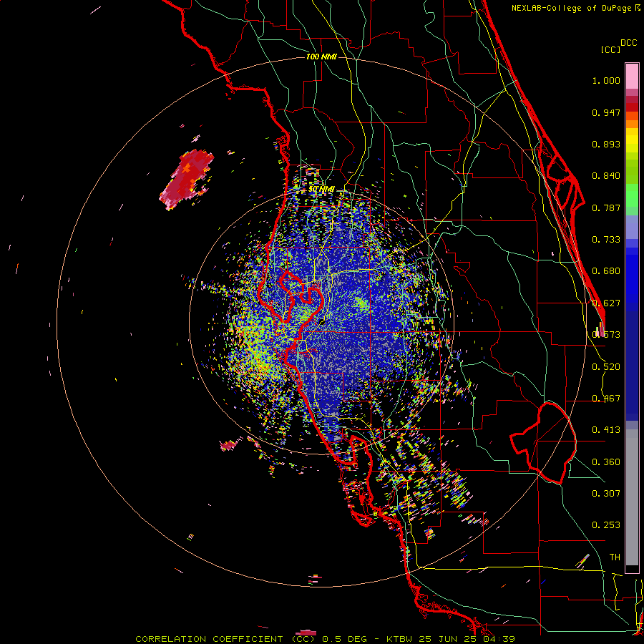Select the 0.253 scale value
The height and width of the screenshot is (644, 644).
[606, 525]
